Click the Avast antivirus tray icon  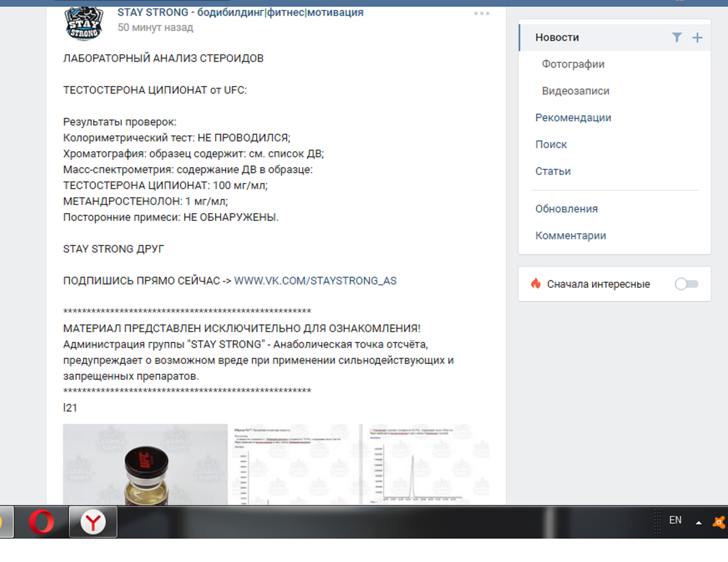(719, 522)
